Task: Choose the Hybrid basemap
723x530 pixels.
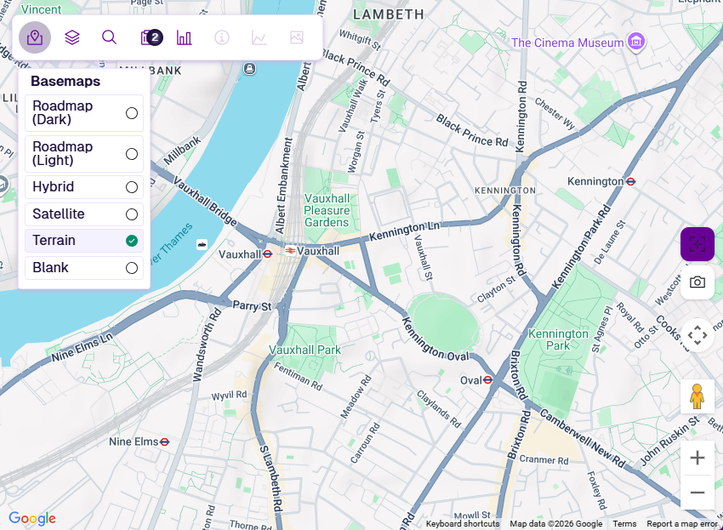Action: [84, 187]
